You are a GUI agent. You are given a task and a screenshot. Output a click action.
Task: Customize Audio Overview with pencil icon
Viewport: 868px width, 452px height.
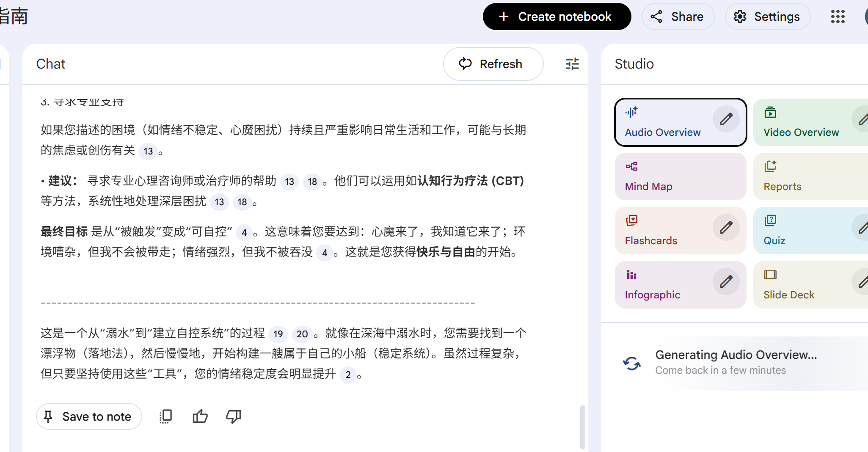pyautogui.click(x=726, y=119)
